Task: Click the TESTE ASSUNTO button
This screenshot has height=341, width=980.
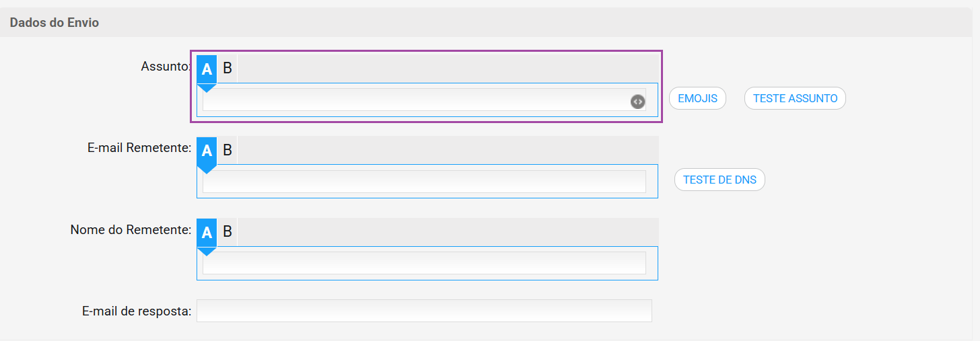Action: (x=795, y=98)
